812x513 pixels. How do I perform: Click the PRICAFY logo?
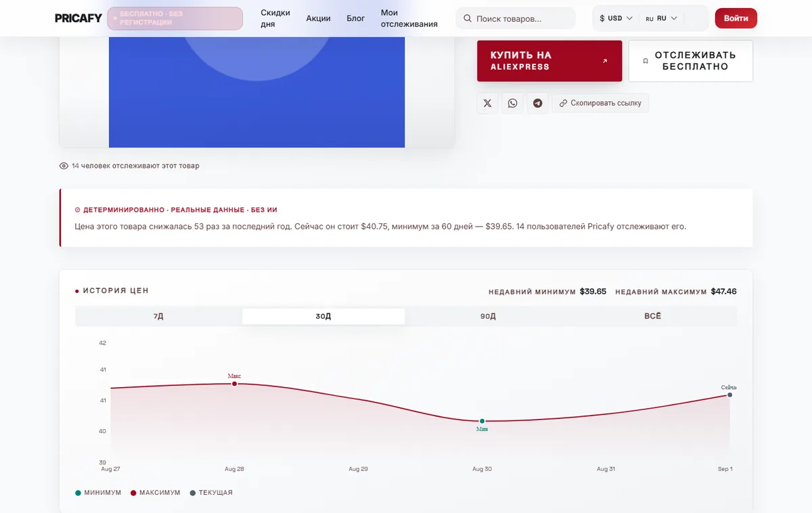78,18
